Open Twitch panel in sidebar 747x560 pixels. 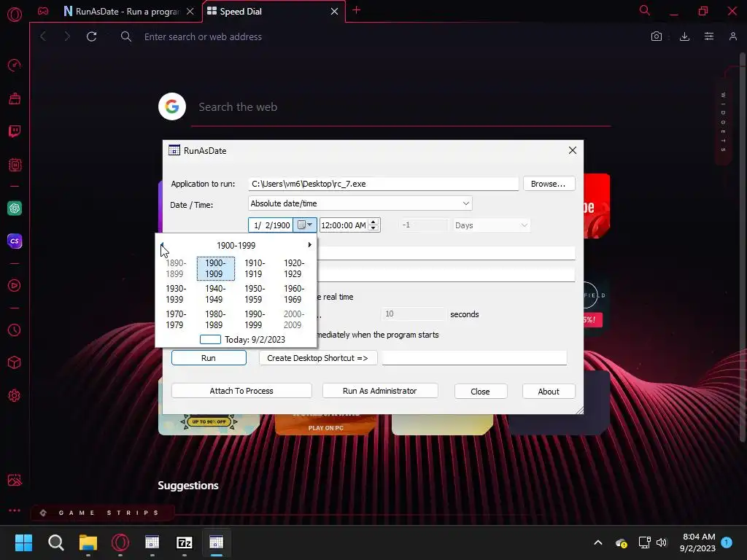pos(15,131)
